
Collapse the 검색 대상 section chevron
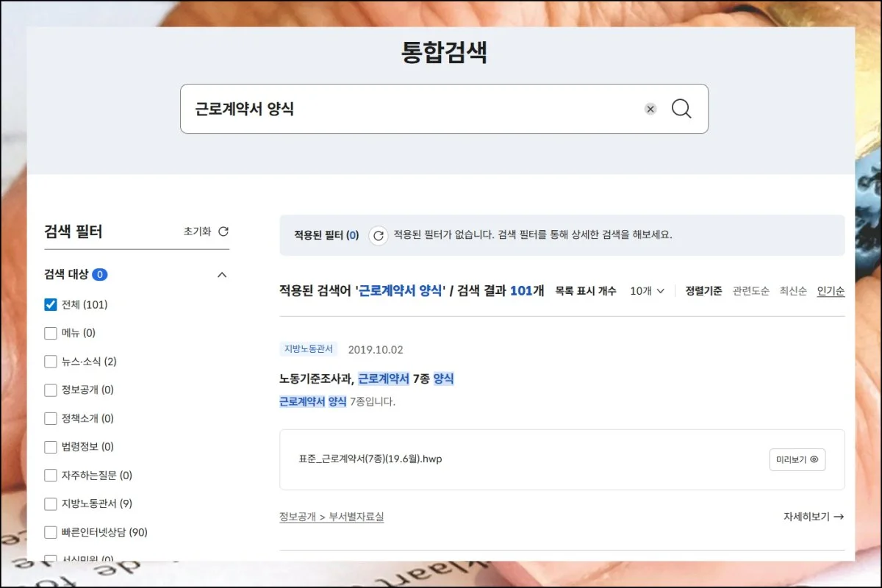tap(222, 275)
